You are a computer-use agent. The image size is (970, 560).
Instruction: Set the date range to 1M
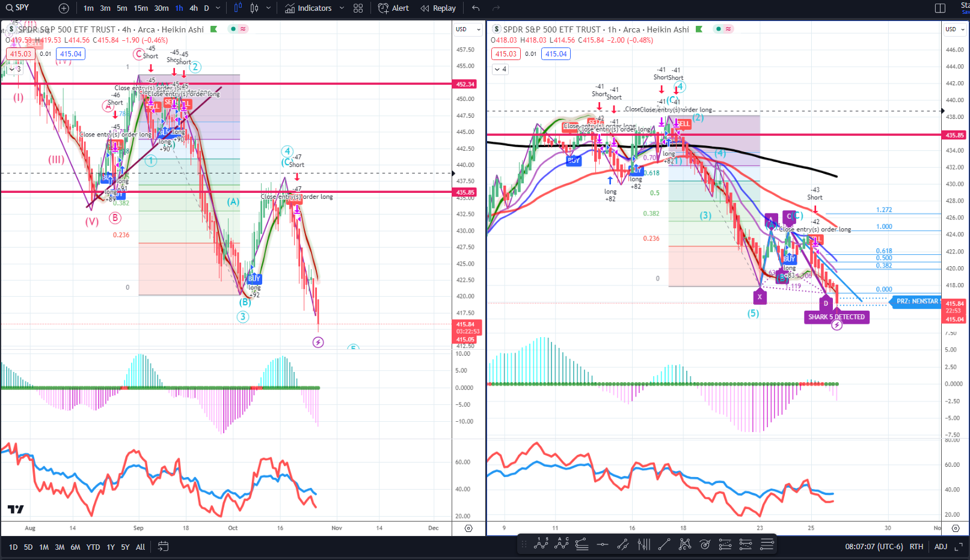click(44, 547)
